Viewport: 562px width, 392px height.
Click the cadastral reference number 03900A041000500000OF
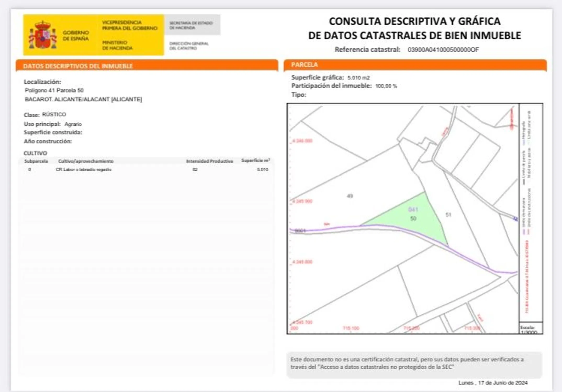443,50
